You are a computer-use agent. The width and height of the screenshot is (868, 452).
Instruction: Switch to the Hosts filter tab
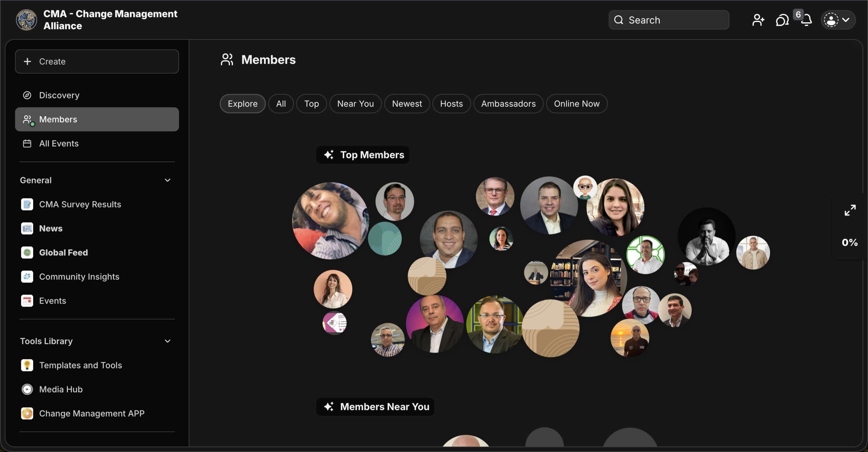(x=451, y=104)
